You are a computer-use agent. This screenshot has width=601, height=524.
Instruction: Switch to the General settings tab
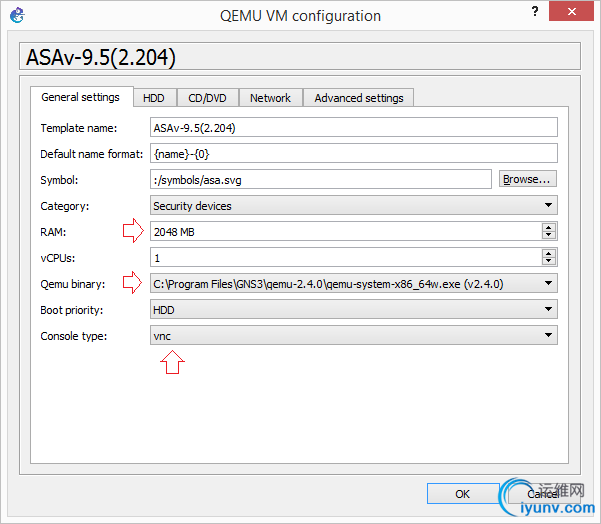[x=80, y=97]
